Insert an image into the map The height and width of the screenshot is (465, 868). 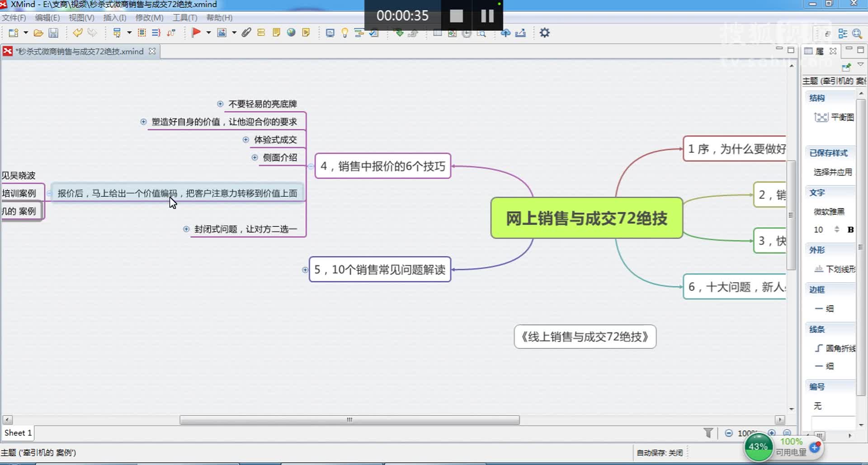[223, 33]
